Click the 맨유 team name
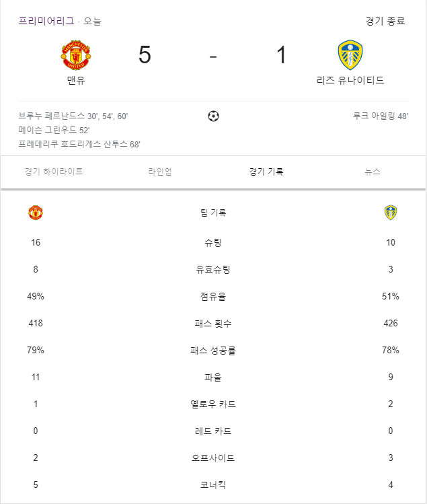 coord(76,80)
